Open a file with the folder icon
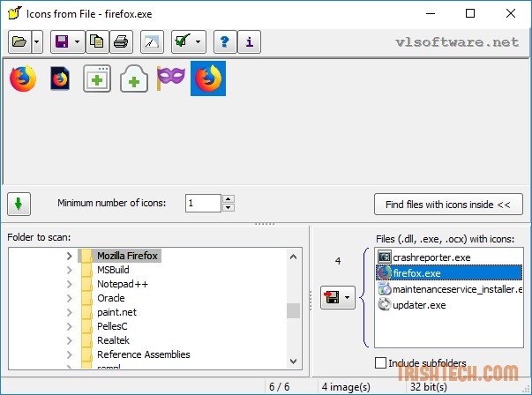The height and width of the screenshot is (395, 532). 19,42
